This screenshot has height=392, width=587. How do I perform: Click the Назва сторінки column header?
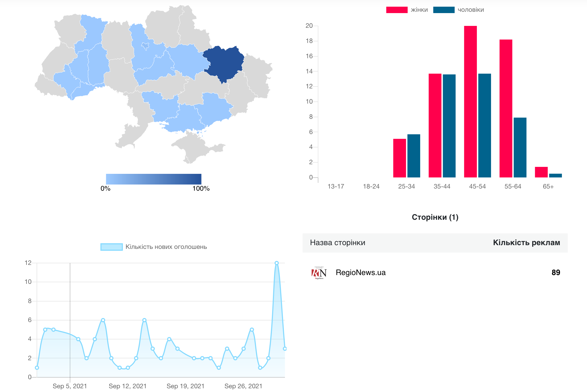click(x=337, y=242)
